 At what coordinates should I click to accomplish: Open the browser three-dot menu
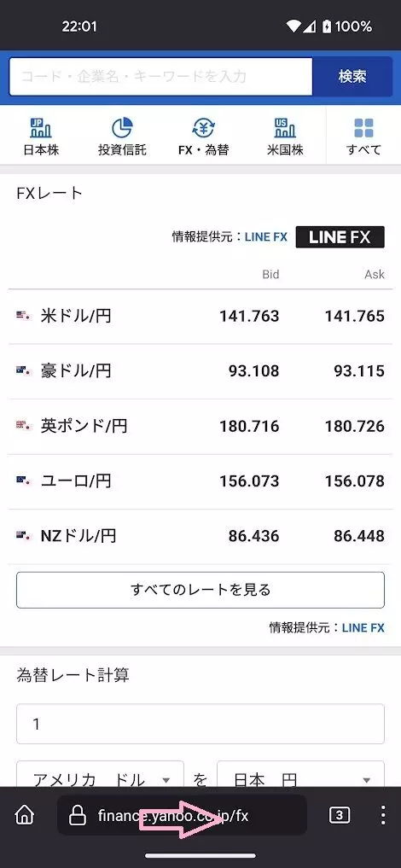point(383,815)
